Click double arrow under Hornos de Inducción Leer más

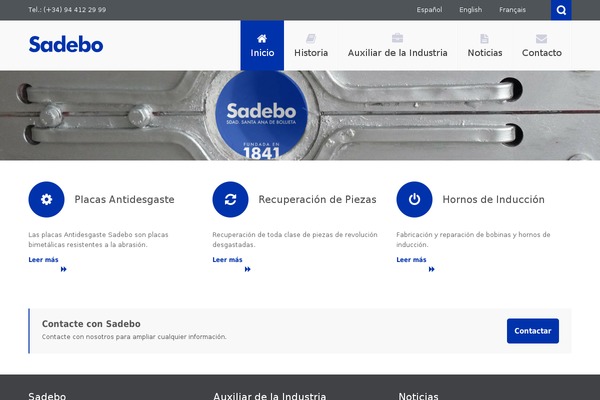click(x=432, y=269)
